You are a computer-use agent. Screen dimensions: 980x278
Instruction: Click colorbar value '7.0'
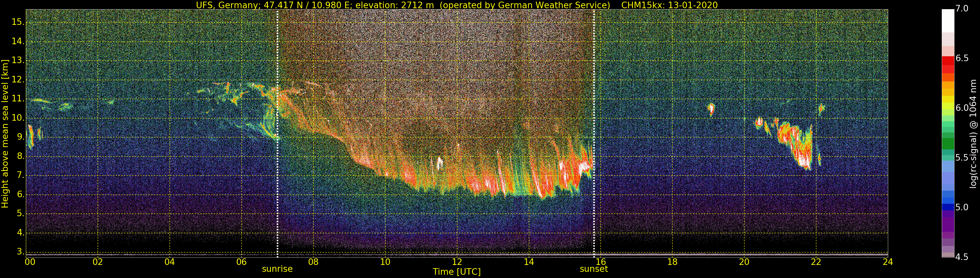962,9
